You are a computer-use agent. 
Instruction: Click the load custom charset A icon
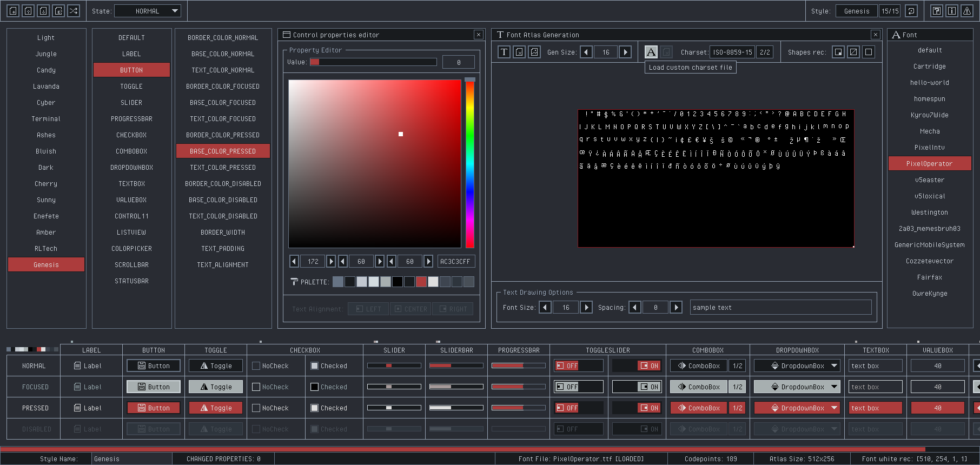[x=651, y=52]
